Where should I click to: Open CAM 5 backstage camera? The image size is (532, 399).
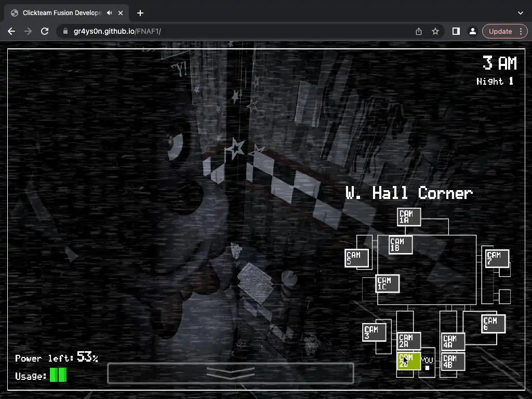356,258
